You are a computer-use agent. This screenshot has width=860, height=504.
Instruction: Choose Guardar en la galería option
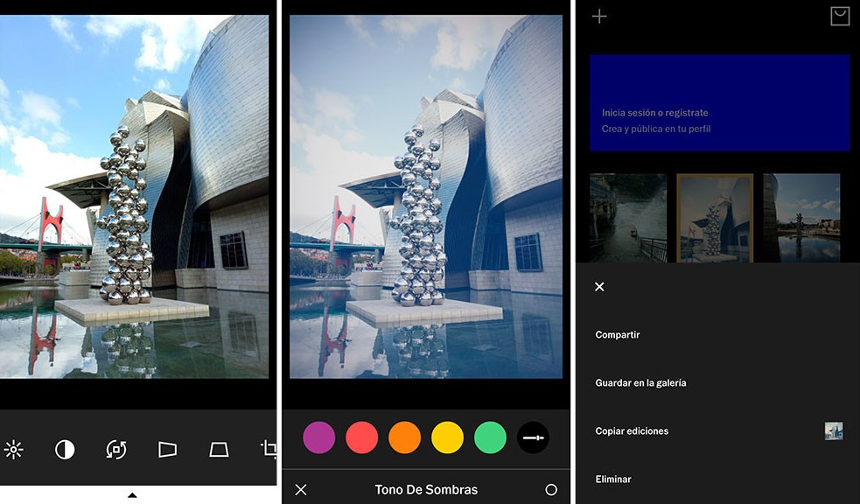click(x=640, y=383)
